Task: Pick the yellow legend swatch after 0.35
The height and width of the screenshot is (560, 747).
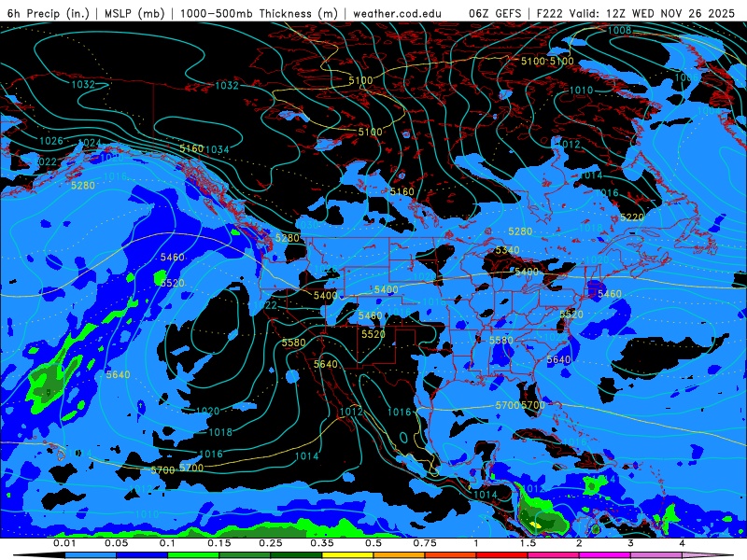Action: tap(347, 555)
